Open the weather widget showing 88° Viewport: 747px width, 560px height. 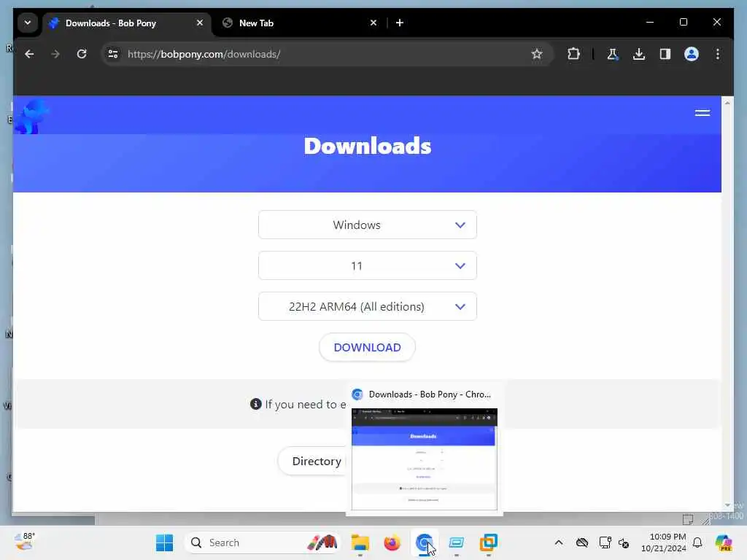point(24,542)
